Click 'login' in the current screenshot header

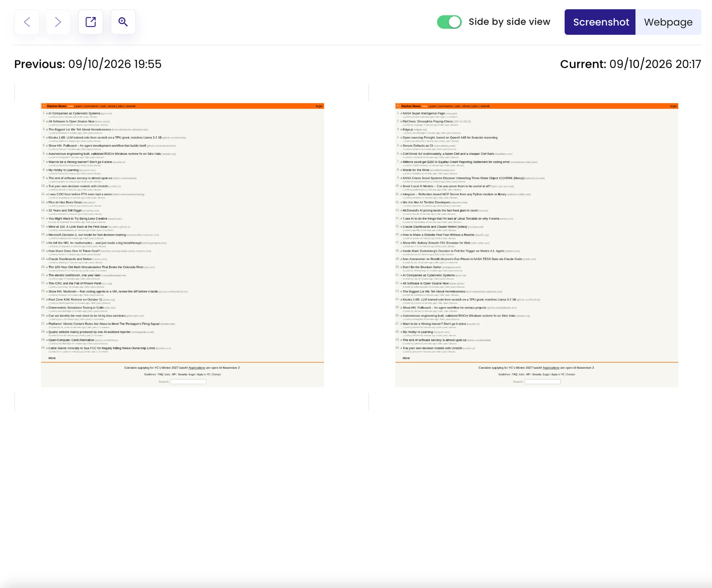pyautogui.click(x=674, y=106)
